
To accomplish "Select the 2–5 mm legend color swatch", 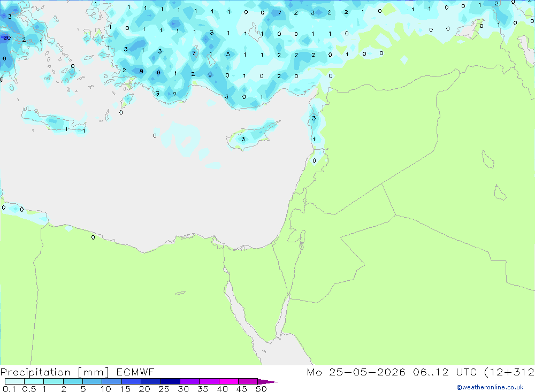I will pos(73,381).
